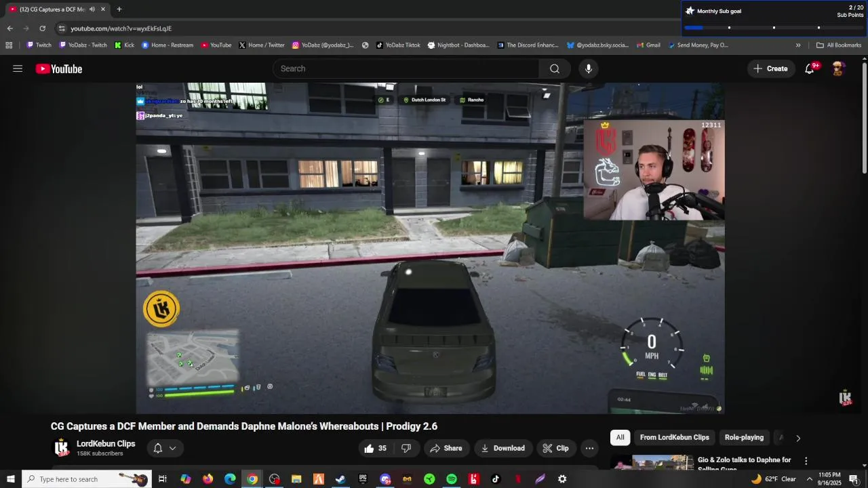Open Microsoft Edge from the taskbar

(230, 479)
